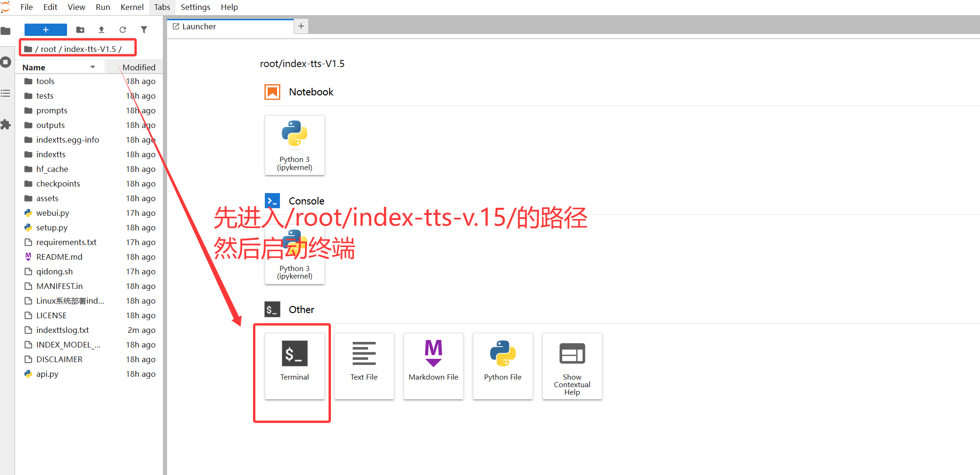The width and height of the screenshot is (980, 475).
Task: Click the Upload Files icon
Action: (101, 30)
